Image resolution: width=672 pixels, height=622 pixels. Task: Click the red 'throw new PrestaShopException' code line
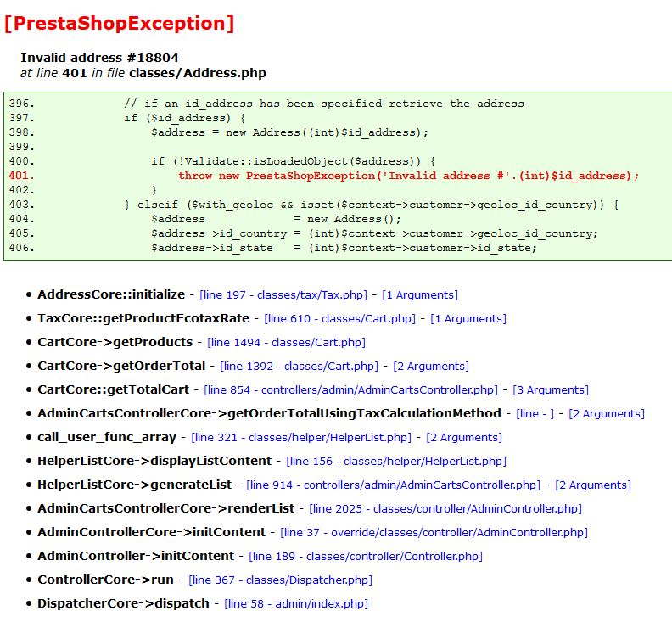tap(408, 176)
